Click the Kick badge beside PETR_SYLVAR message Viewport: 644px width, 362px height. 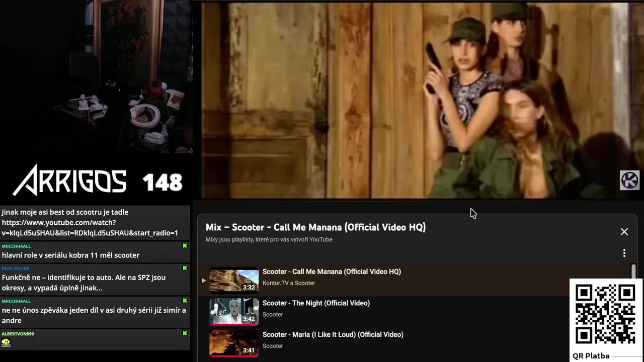[185, 268]
